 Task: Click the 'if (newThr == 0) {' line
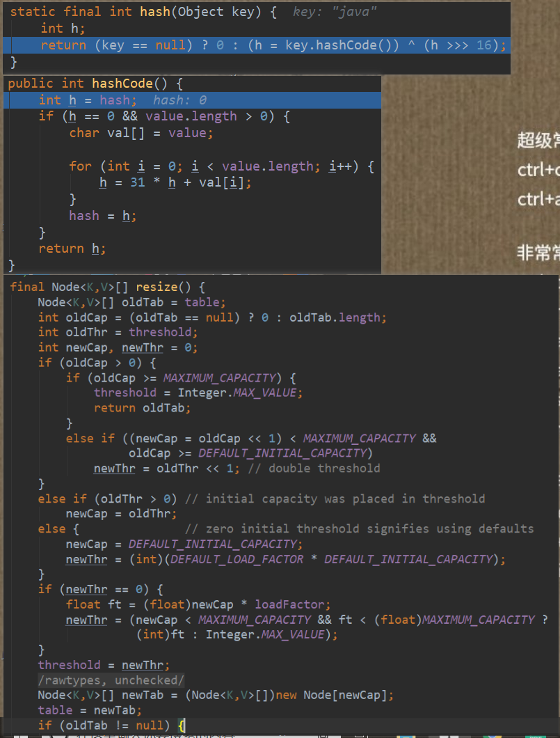[101, 589]
